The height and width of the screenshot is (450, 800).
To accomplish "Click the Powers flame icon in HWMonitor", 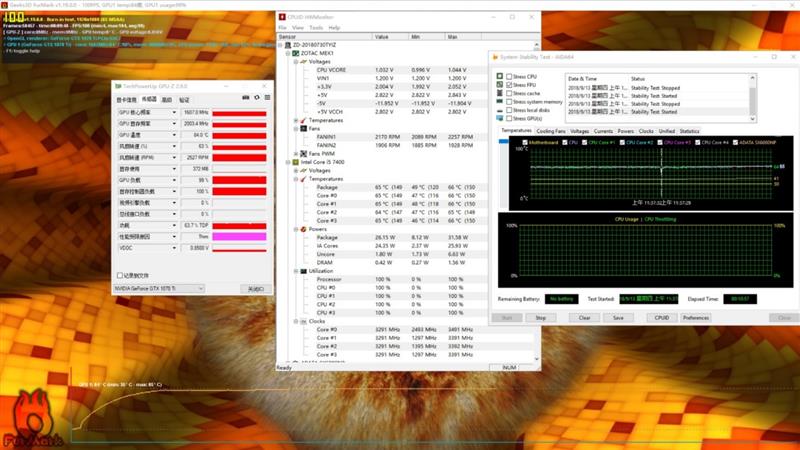I will (x=304, y=229).
